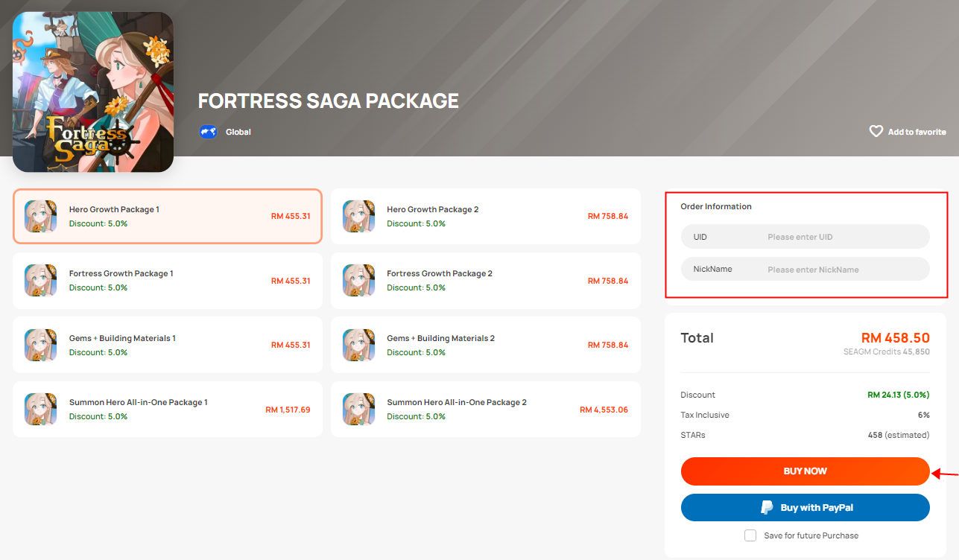Choose Summon Hero All-in-One Package 2
This screenshot has height=560, width=959.
[485, 409]
